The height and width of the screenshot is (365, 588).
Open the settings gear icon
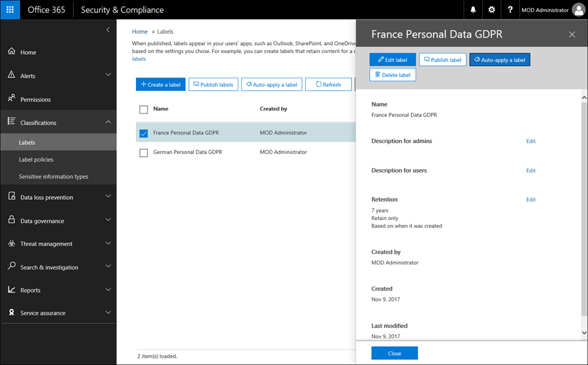(x=491, y=10)
